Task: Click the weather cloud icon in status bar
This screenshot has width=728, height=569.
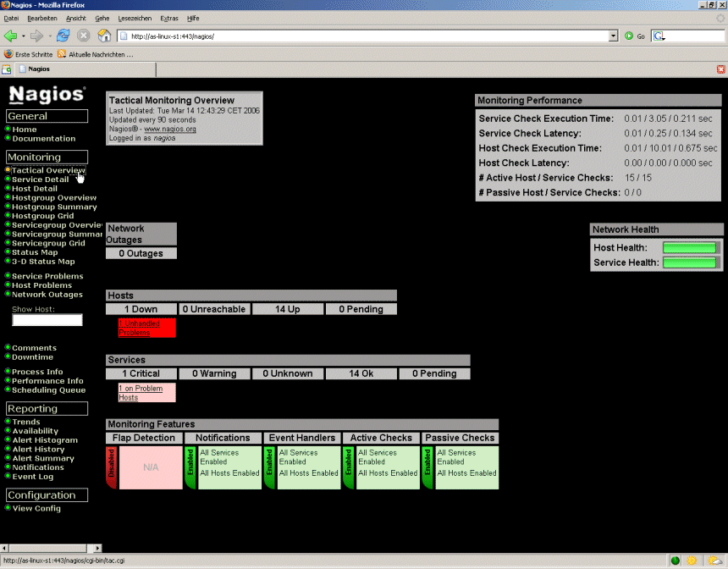Action: 715,561
